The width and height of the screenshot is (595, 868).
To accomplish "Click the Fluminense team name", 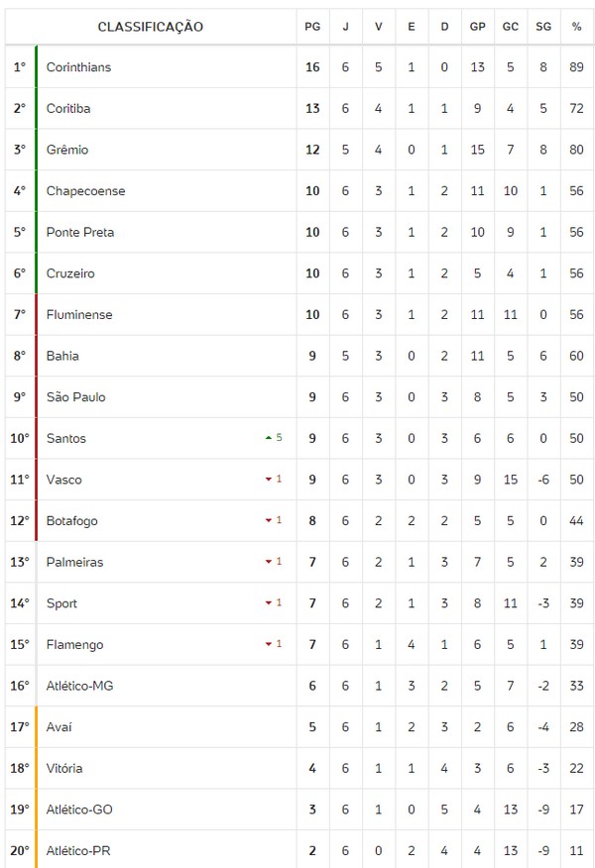I will point(79,315).
